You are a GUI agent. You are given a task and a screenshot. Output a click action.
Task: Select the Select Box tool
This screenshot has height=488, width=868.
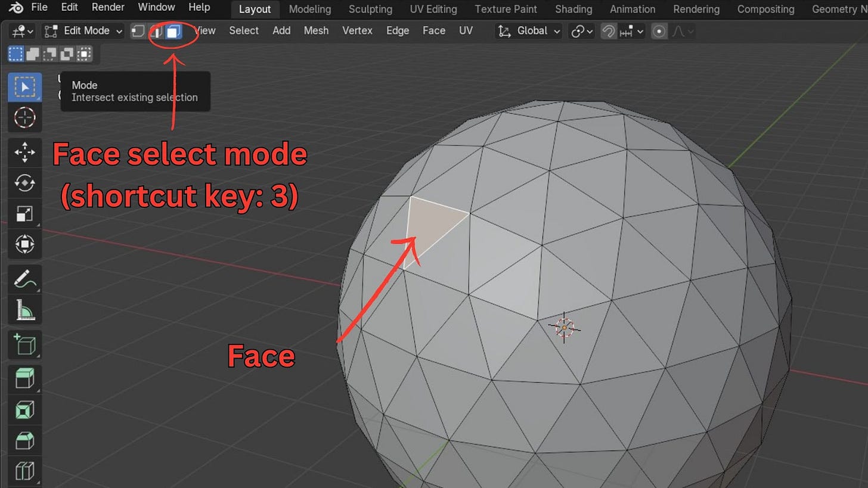coord(24,87)
